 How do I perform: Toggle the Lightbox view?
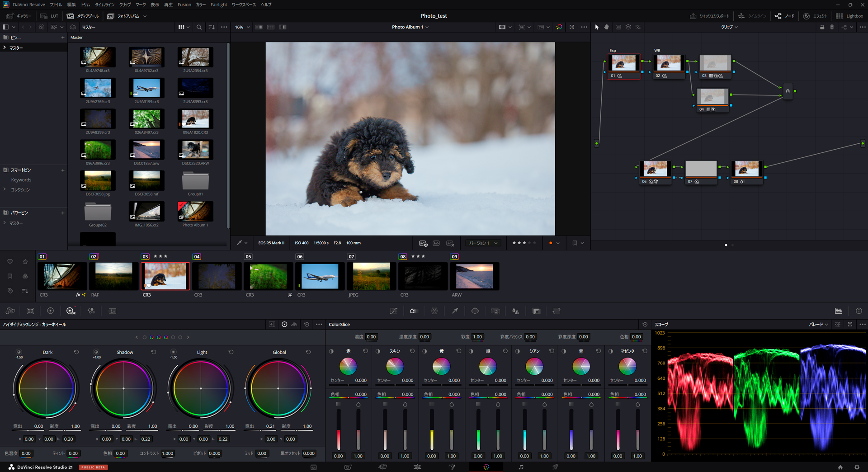[x=849, y=16]
